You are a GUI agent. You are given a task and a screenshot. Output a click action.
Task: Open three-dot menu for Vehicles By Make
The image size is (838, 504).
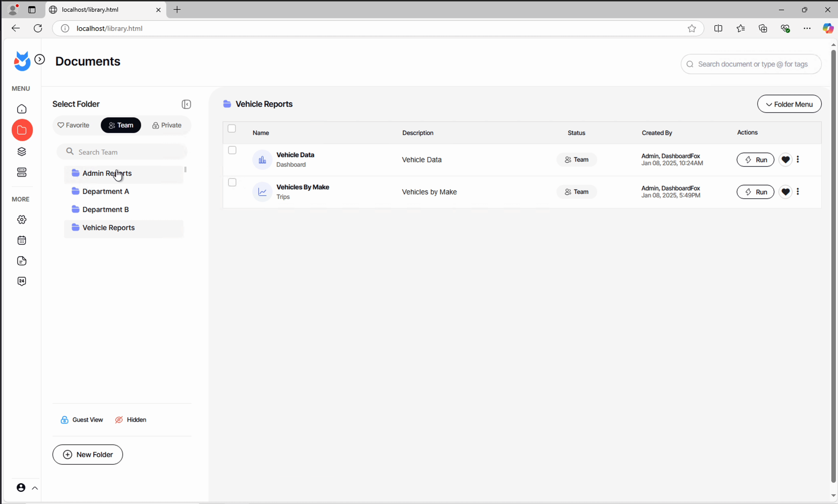pos(797,192)
